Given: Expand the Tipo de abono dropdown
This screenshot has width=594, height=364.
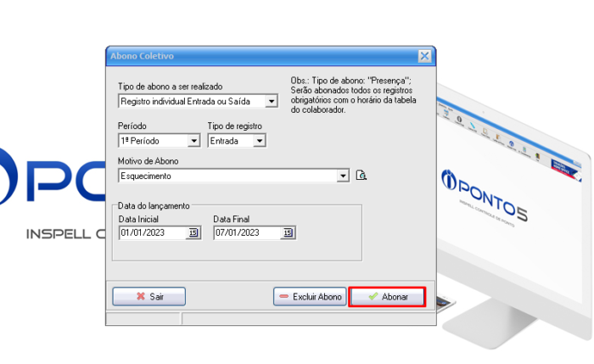Looking at the screenshot, I should [x=272, y=102].
